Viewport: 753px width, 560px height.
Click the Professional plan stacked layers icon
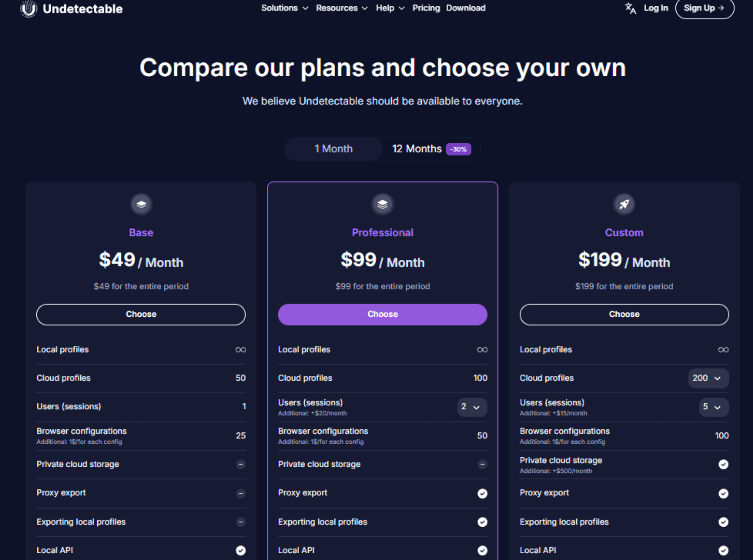pyautogui.click(x=382, y=204)
